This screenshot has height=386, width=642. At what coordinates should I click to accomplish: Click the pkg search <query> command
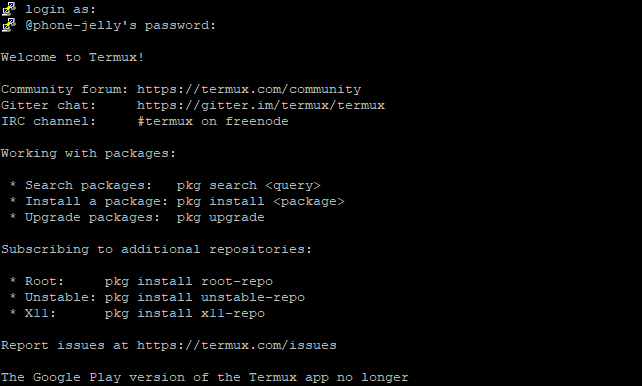[249, 185]
